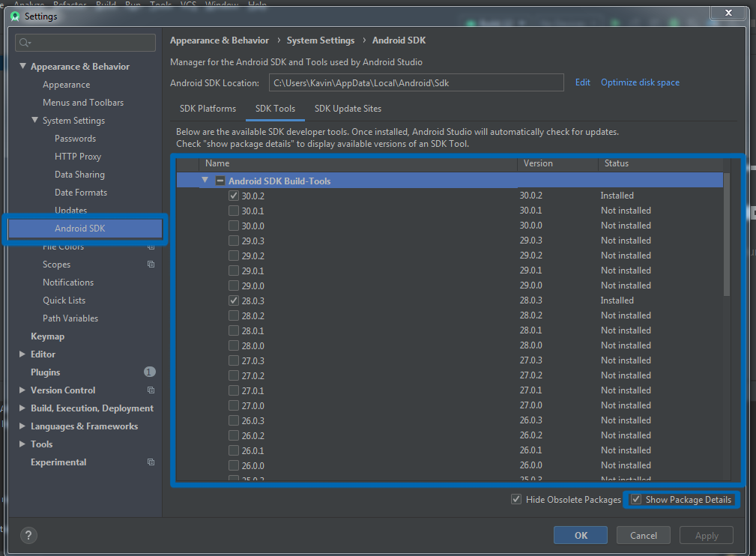Collapse the Android SDK Build-Tools group
Viewport: 756px width, 556px height.
(205, 181)
